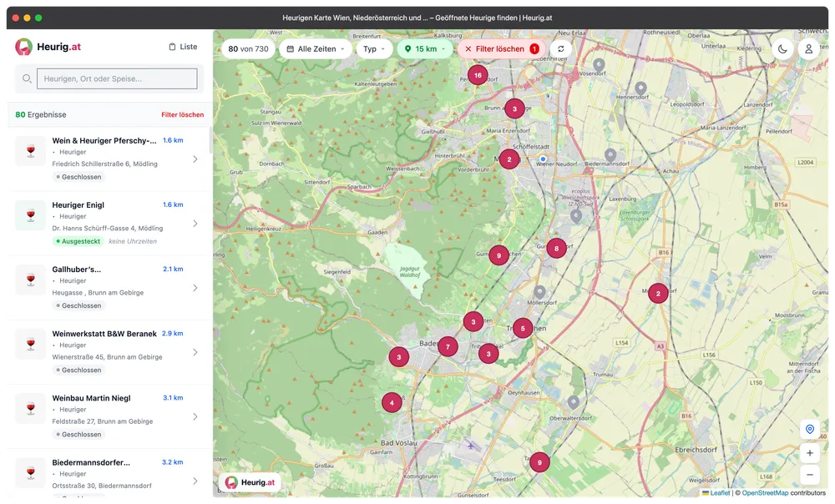This screenshot has height=504, width=835.
Task: Click cluster marker 3 near Brunn am Gebirge
Action: point(514,108)
